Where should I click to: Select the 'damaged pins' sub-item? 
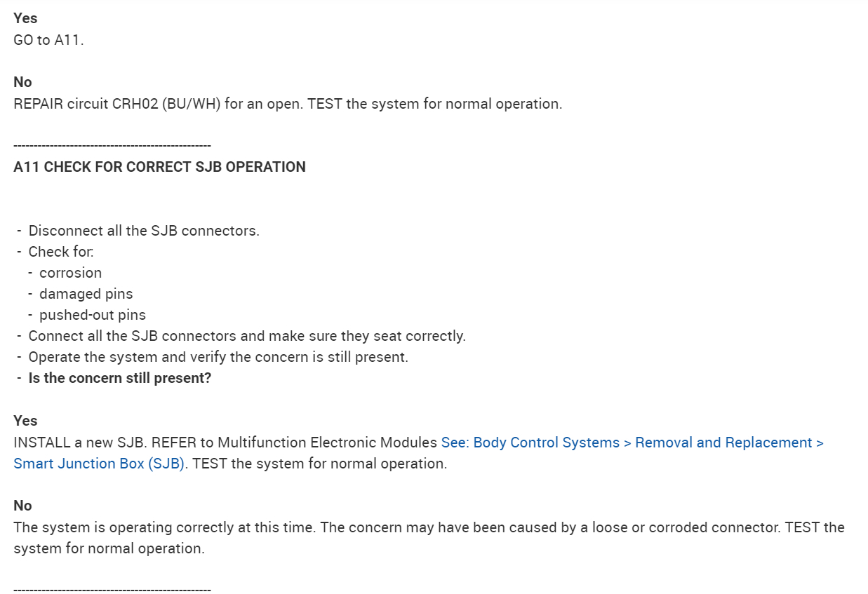click(x=86, y=294)
